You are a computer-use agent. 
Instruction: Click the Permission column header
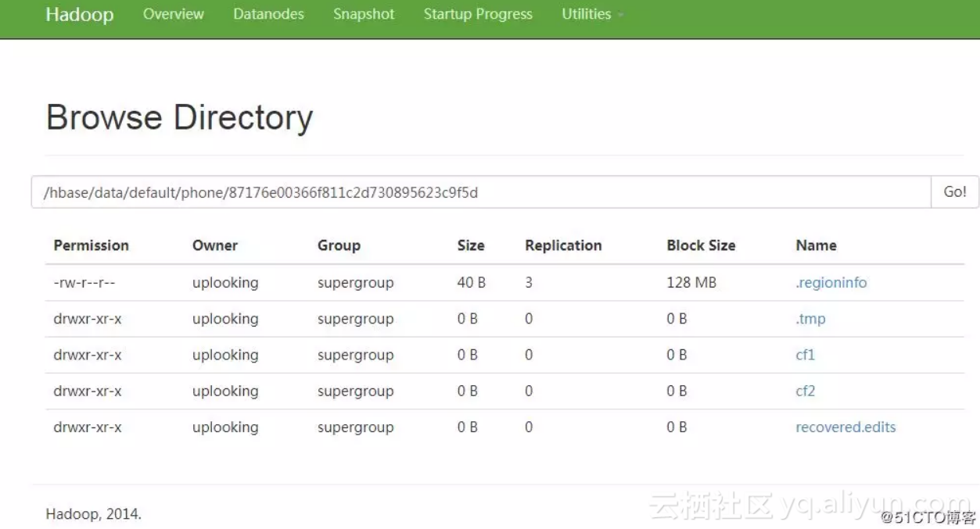click(91, 245)
